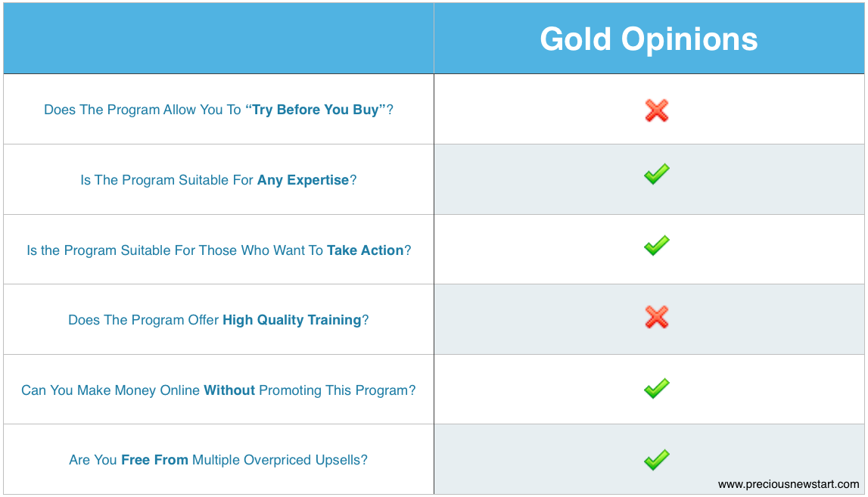Click the bold word "Without" in question
The width and height of the screenshot is (868, 497).
pyautogui.click(x=229, y=390)
